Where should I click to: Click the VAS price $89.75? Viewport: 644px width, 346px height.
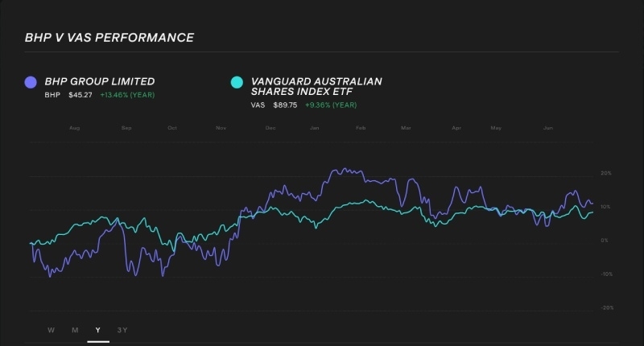tap(286, 104)
